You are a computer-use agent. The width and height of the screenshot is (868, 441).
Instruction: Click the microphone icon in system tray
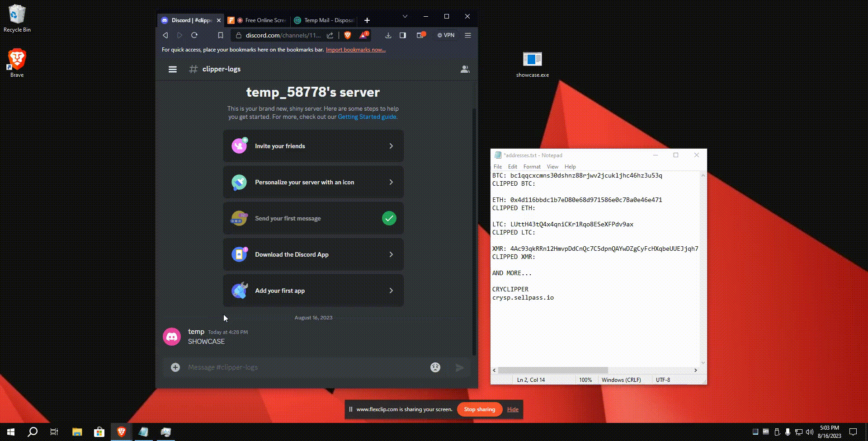click(x=788, y=432)
